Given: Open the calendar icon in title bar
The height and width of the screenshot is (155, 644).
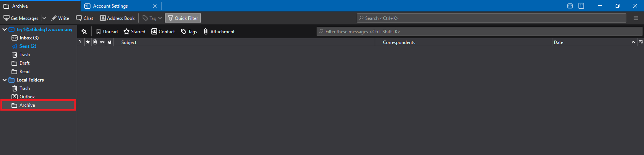Looking at the screenshot, I should coord(570,6).
